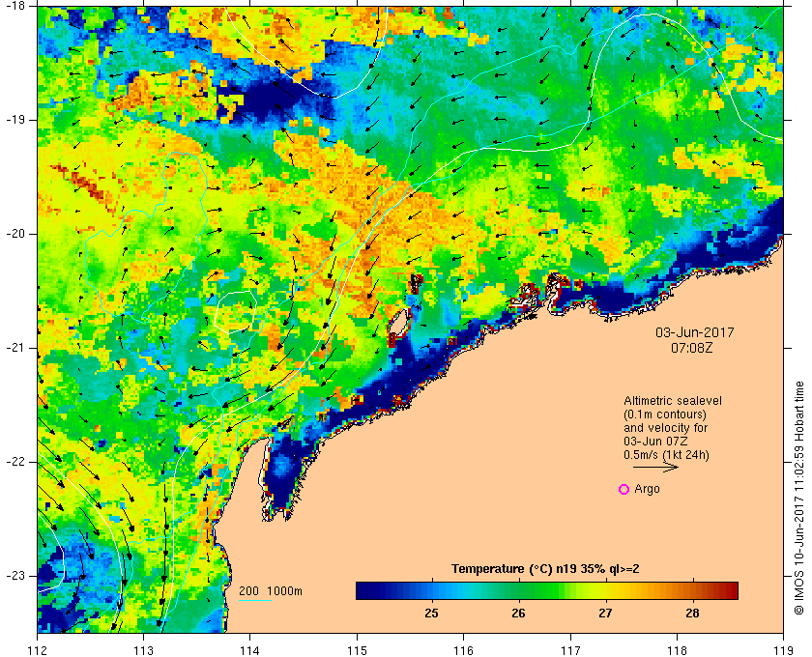Click the cyan 200m depth legend line
The height and width of the screenshot is (657, 812).
click(255, 601)
